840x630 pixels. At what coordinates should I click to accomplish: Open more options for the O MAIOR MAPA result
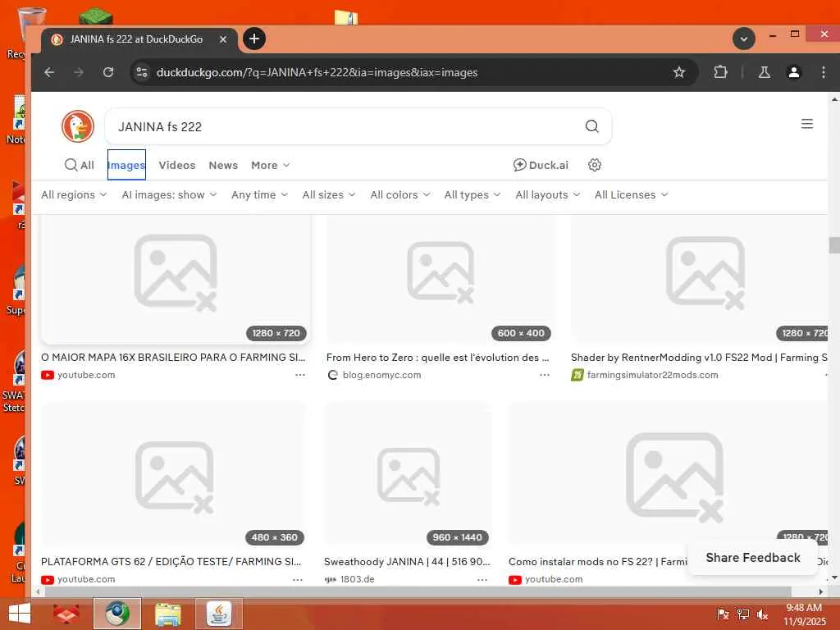pyautogui.click(x=300, y=375)
